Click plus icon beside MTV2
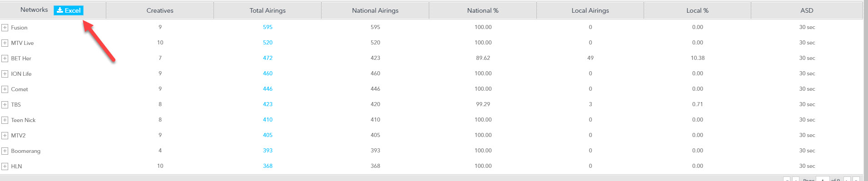The image size is (868, 181). click(5, 136)
